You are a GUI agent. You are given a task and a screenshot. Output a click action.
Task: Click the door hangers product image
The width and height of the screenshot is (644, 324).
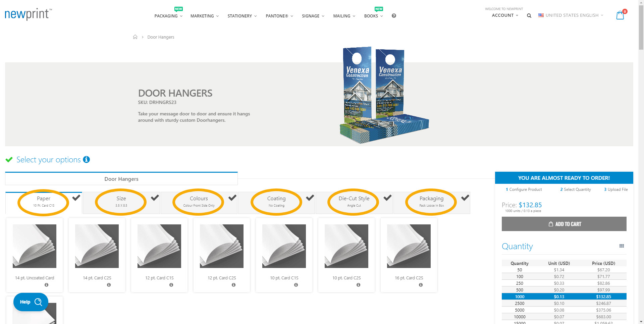pos(384,95)
